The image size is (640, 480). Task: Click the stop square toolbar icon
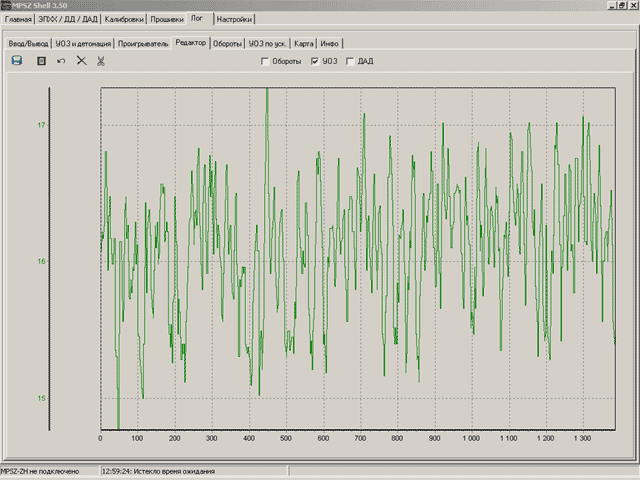point(41,61)
